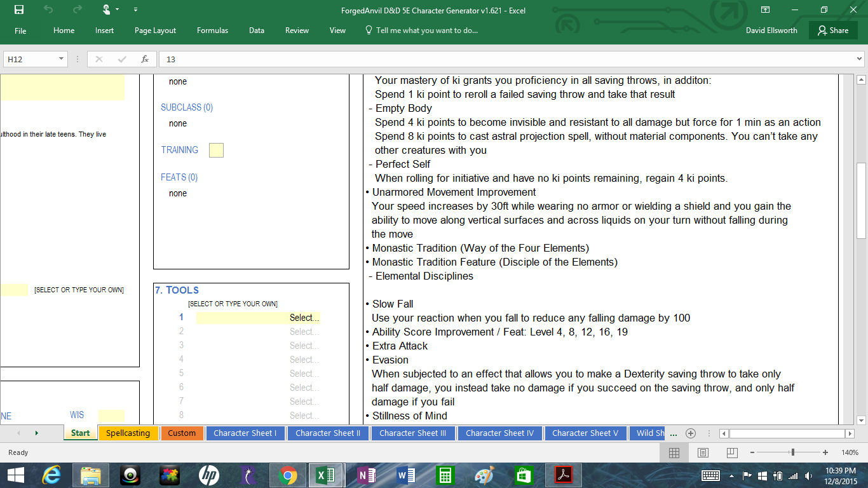Click Tell me what you want to do

click(421, 30)
